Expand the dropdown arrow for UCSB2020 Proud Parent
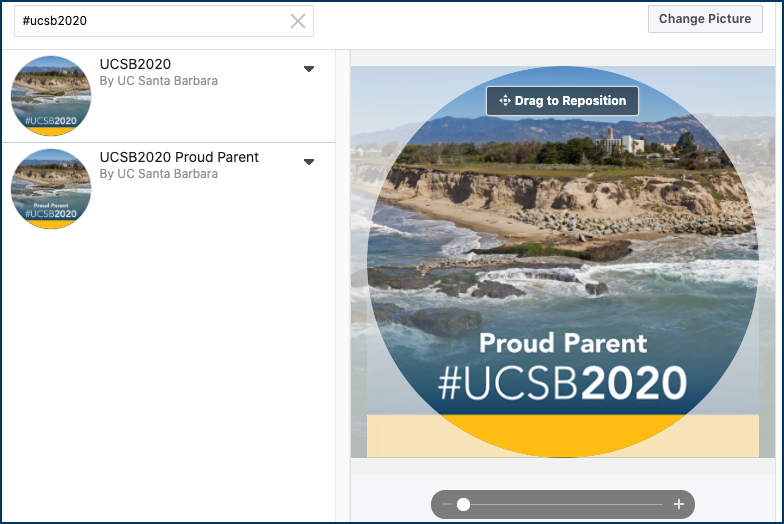 click(309, 162)
